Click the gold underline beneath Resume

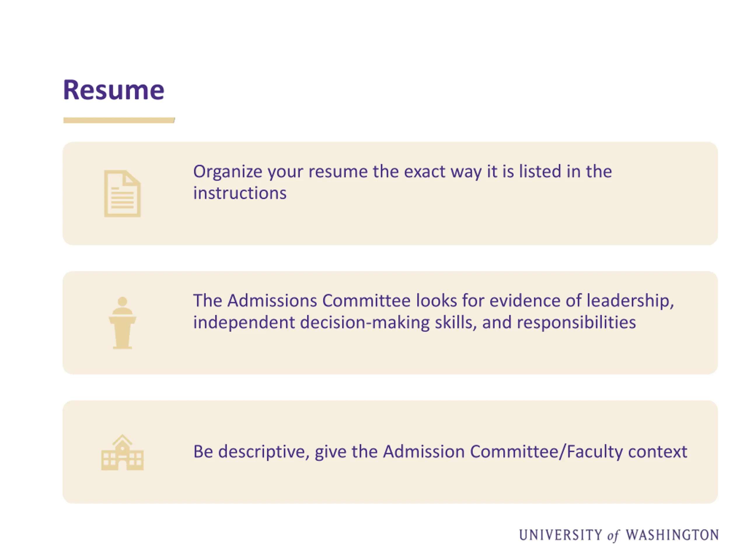[x=119, y=120]
